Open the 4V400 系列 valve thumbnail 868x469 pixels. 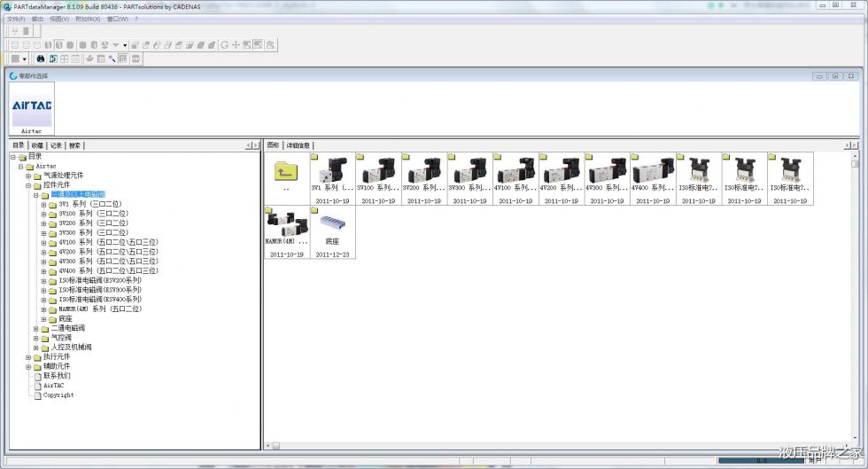point(653,176)
